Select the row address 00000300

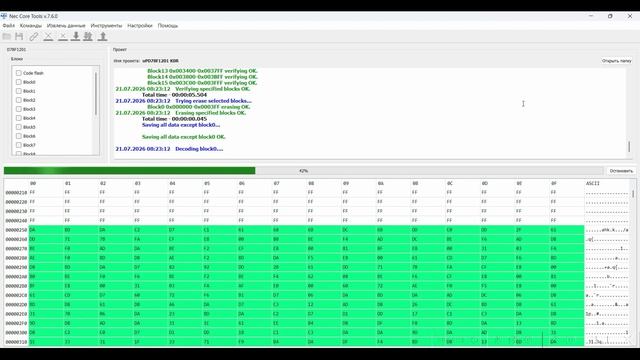pyautogui.click(x=16, y=333)
